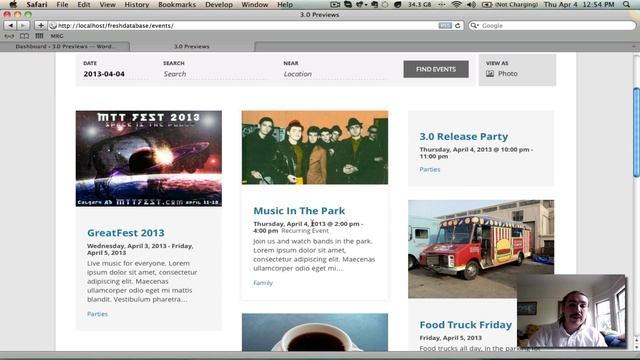The height and width of the screenshot is (360, 640).
Task: Open the Develop menu
Action: pos(219,4)
